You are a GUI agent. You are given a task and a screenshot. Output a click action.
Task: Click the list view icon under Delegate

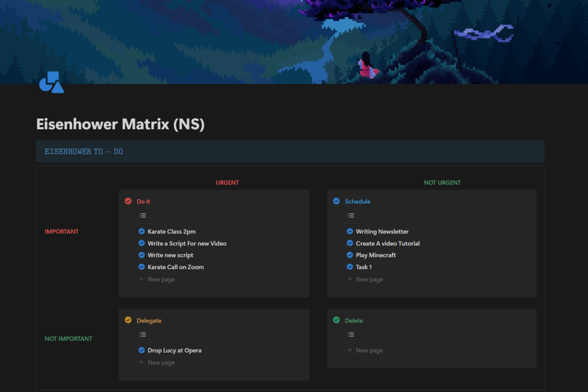pos(143,335)
